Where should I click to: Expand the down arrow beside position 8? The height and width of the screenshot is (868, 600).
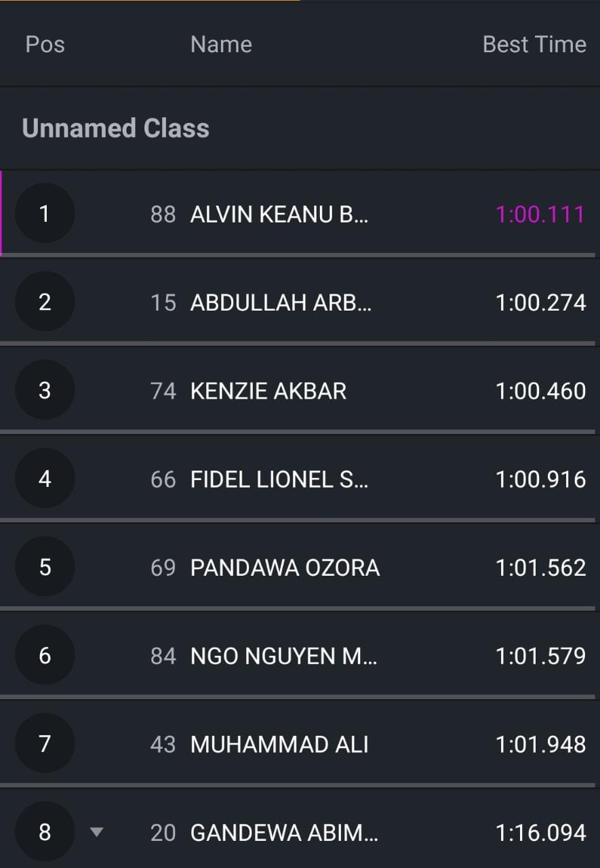pos(97,832)
